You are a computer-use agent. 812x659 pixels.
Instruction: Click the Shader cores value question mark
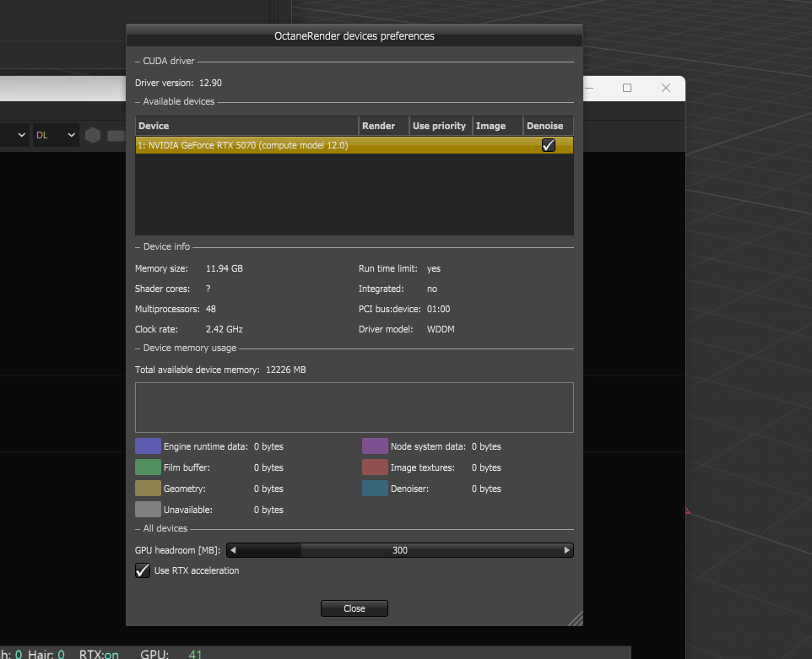pyautogui.click(x=208, y=289)
